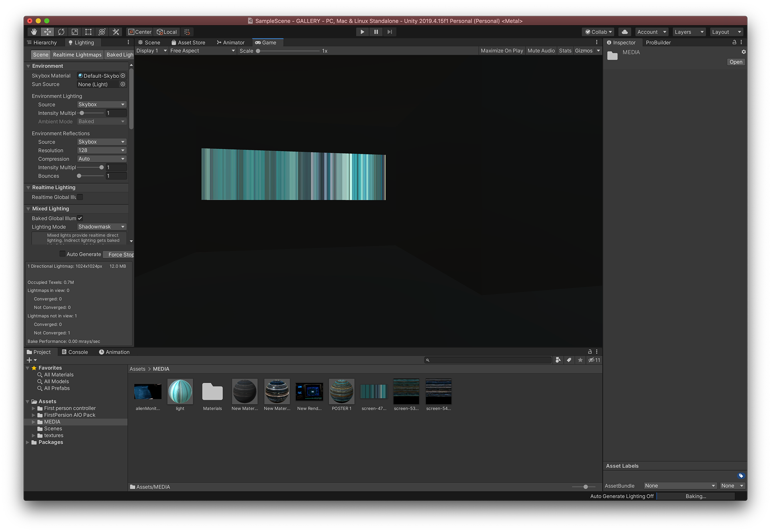Open Compression Auto dropdown
Image resolution: width=771 pixels, height=532 pixels.
102,158
